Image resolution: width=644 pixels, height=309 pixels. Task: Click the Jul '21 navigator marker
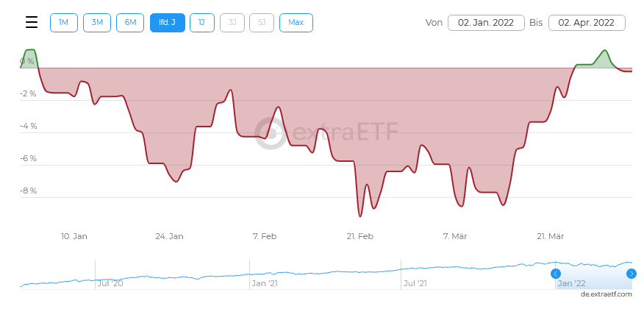415,283
